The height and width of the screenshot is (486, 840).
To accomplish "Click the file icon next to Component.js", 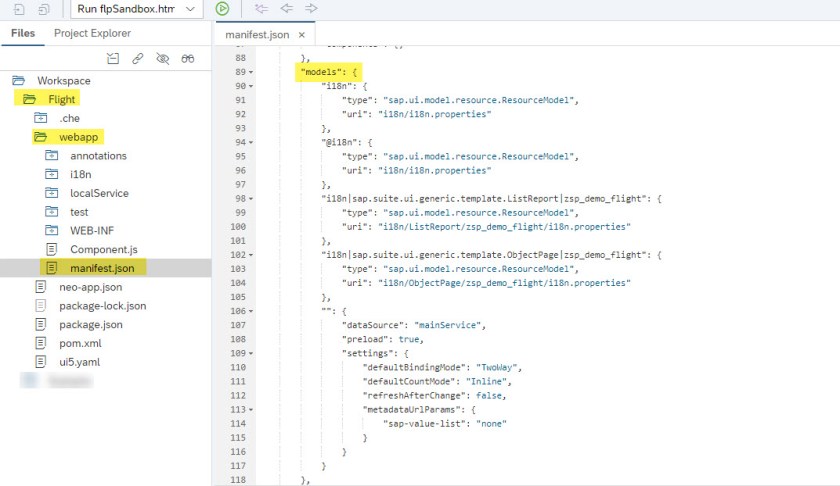I will (x=51, y=249).
